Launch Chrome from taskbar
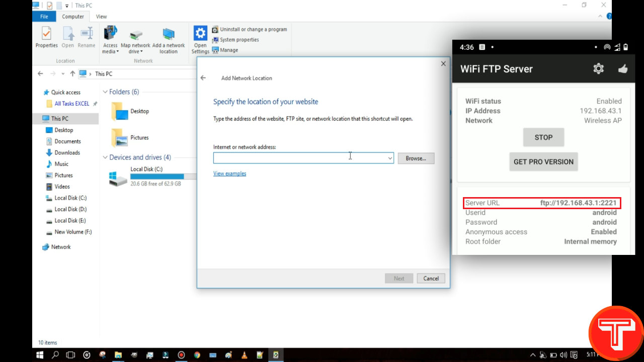The image size is (644, 362). 197,354
